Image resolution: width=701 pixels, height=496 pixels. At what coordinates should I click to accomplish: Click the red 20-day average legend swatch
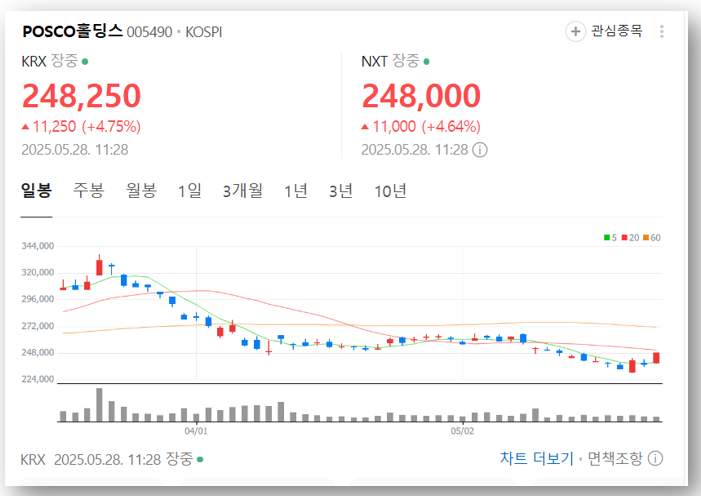[x=625, y=237]
